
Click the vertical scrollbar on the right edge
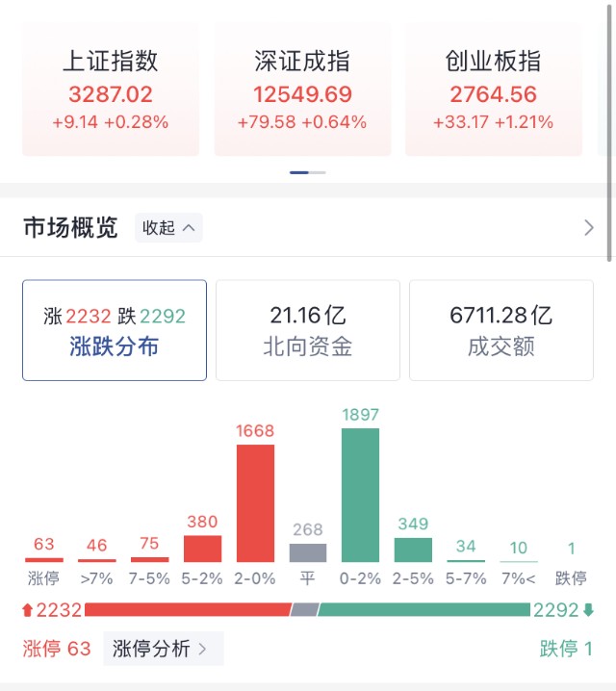pos(609,132)
